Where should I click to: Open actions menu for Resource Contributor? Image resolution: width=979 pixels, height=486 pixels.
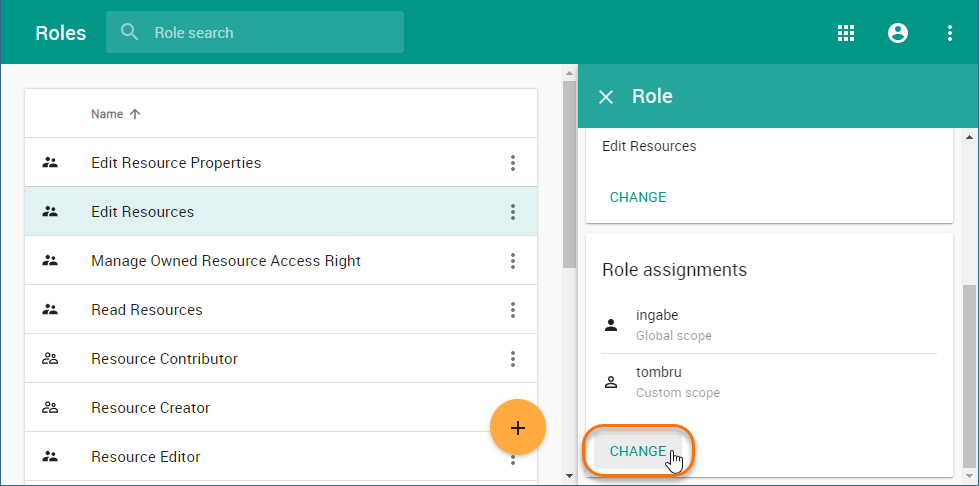point(513,359)
